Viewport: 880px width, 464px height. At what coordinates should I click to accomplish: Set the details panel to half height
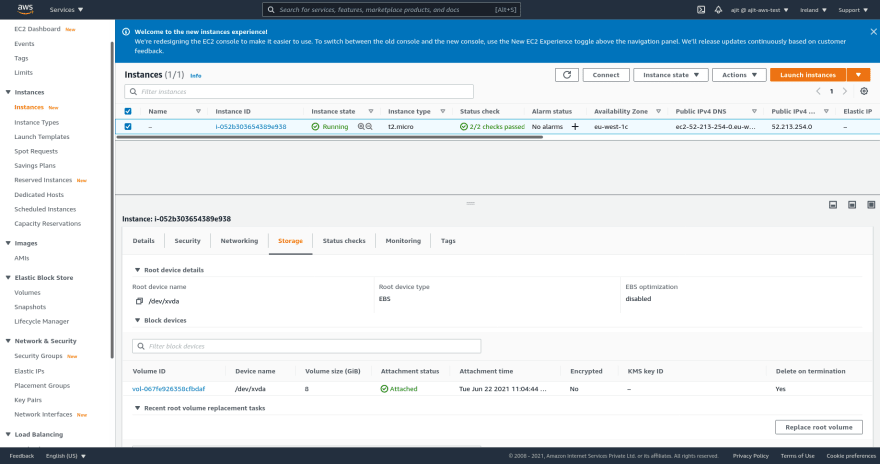(x=852, y=205)
